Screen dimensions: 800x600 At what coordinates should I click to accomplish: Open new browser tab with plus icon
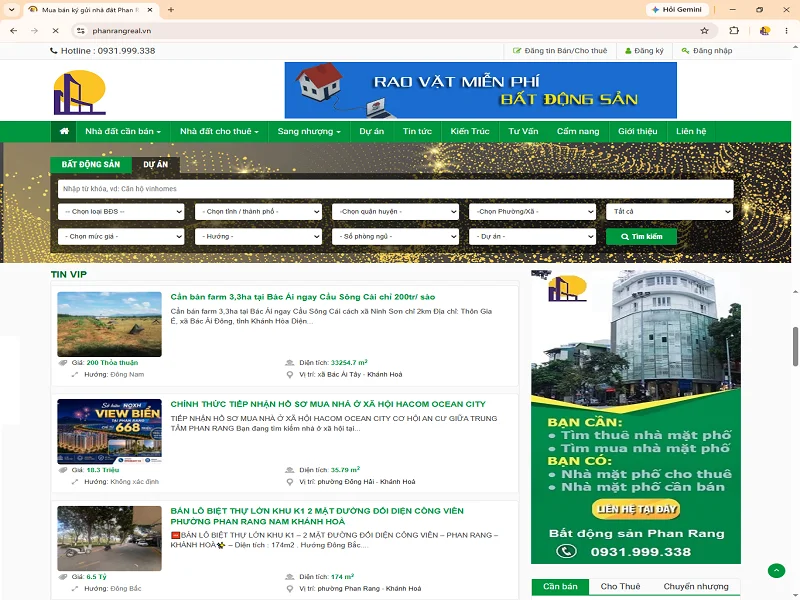coord(171,10)
